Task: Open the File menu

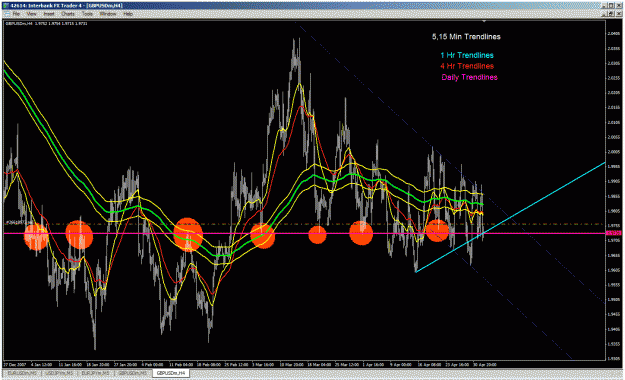Action: 16,14
